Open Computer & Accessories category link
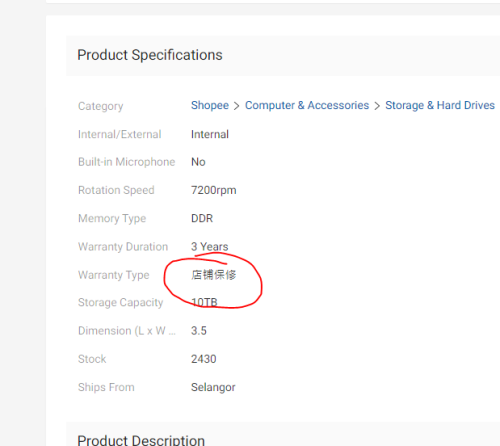Screen dimensions: 500x446 coord(307,105)
